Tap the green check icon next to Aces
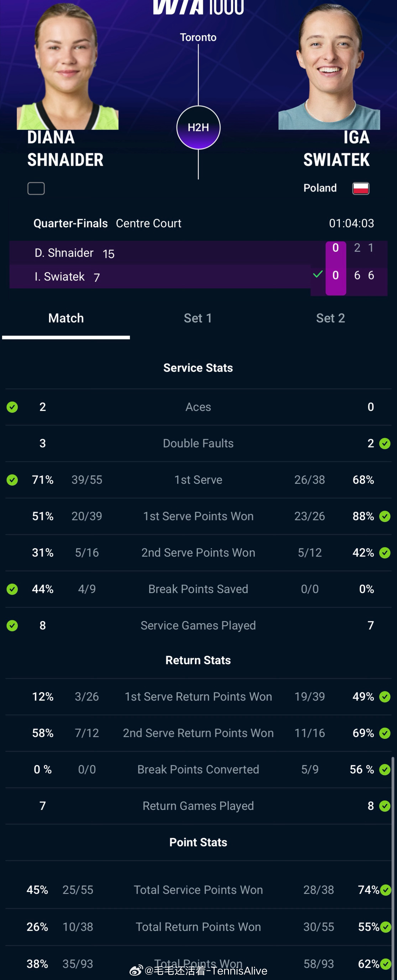The image size is (397, 980). 12,407
